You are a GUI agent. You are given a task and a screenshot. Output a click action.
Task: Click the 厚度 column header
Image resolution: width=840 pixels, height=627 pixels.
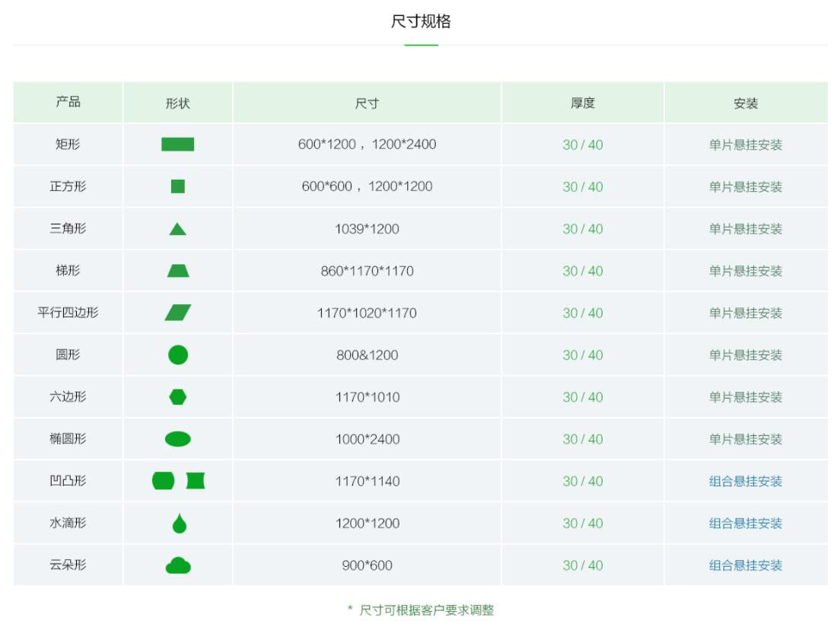pyautogui.click(x=582, y=103)
